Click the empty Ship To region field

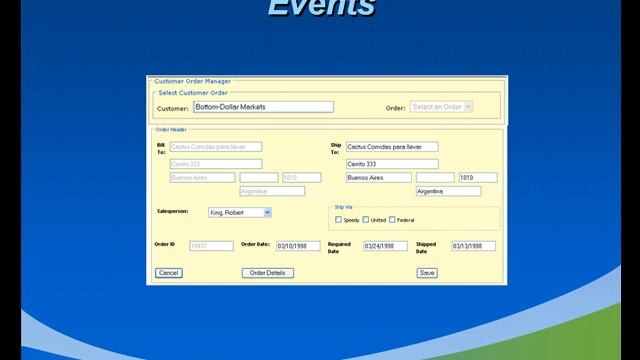[x=435, y=178]
